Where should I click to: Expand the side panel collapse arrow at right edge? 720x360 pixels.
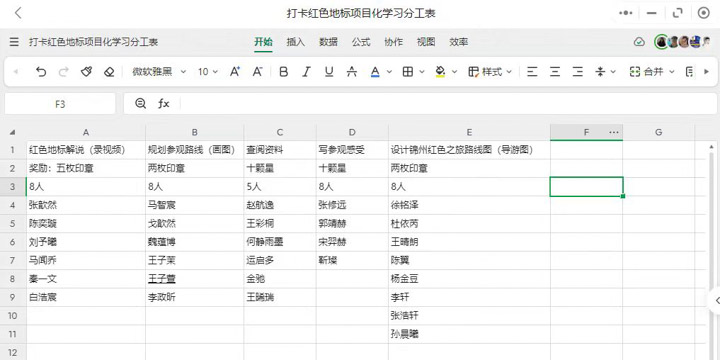coord(716,301)
